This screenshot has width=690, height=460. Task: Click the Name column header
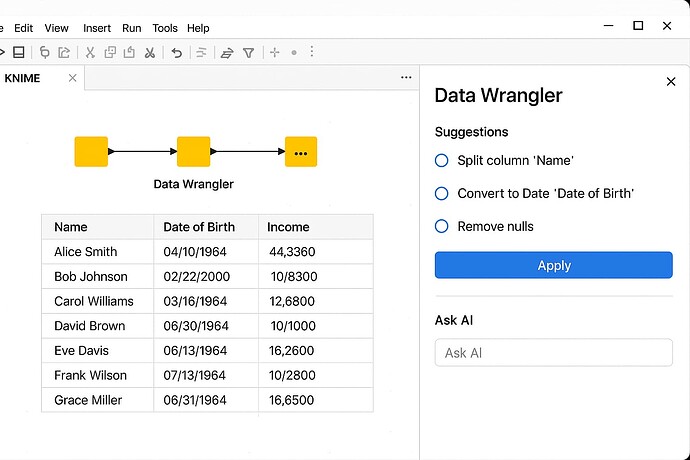coord(98,227)
